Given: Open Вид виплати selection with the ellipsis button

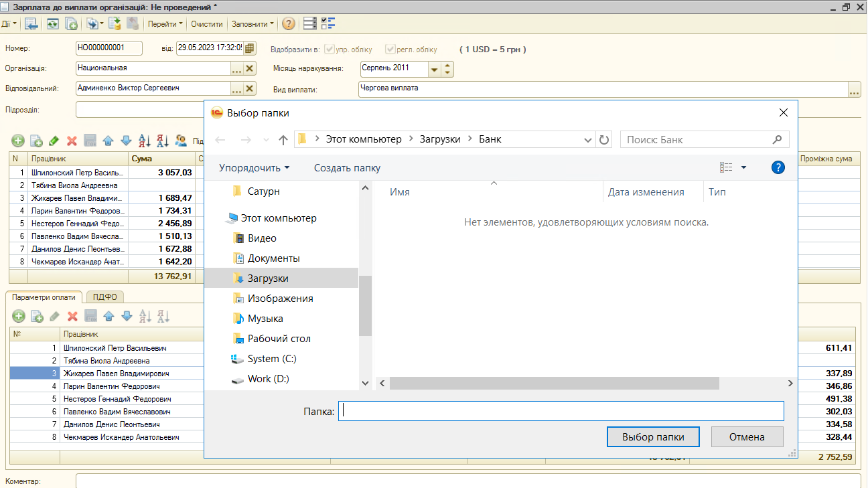Looking at the screenshot, I should (854, 90).
